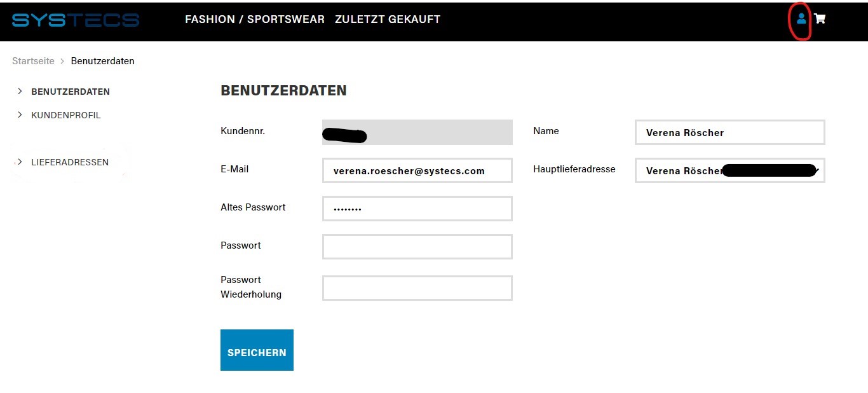Select Lieferadressen in the sidebar
Image resolution: width=868 pixels, height=393 pixels.
click(70, 162)
